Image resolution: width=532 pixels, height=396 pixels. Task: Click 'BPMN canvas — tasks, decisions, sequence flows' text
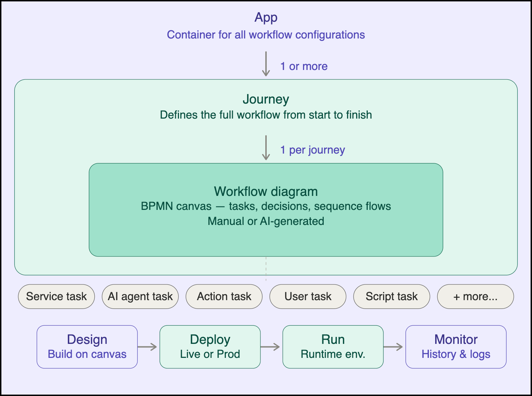coord(266,206)
